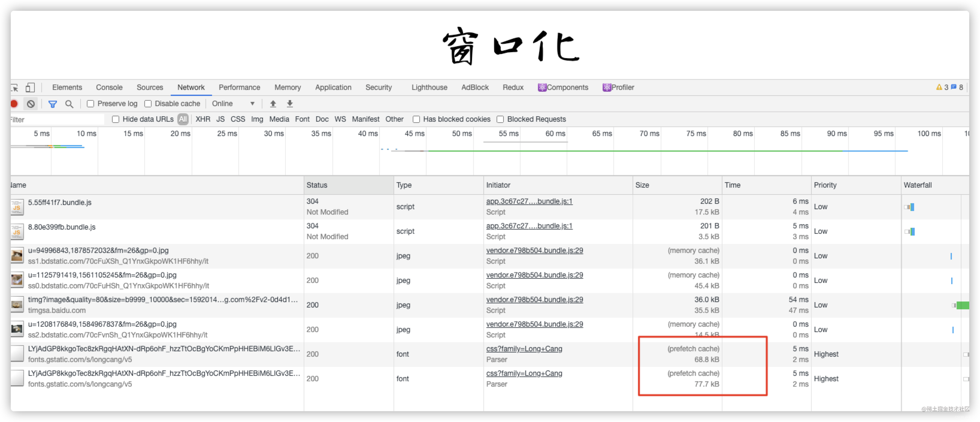
Task: Enable Has blocked cookies filter
Action: (x=416, y=119)
